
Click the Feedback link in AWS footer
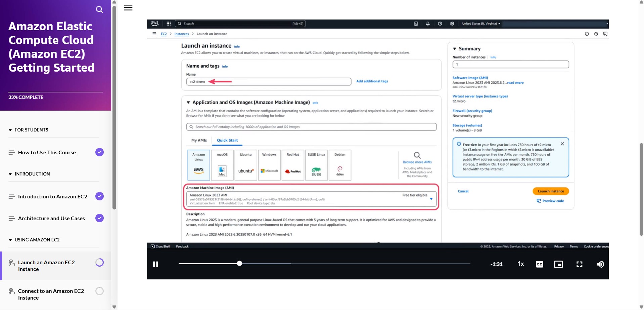point(182,246)
